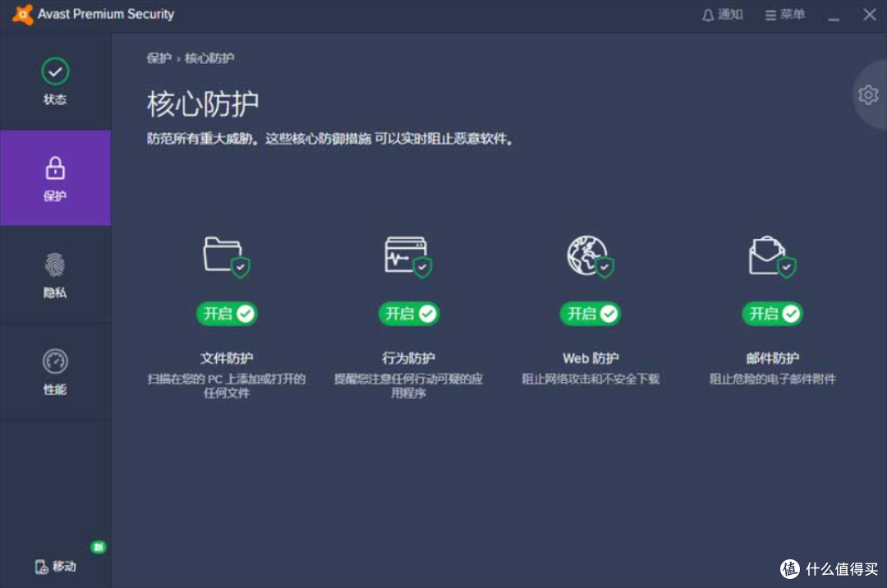Click the 核心防护 breadcrumb text
Viewport: 887px width, 588px height.
coord(209,58)
